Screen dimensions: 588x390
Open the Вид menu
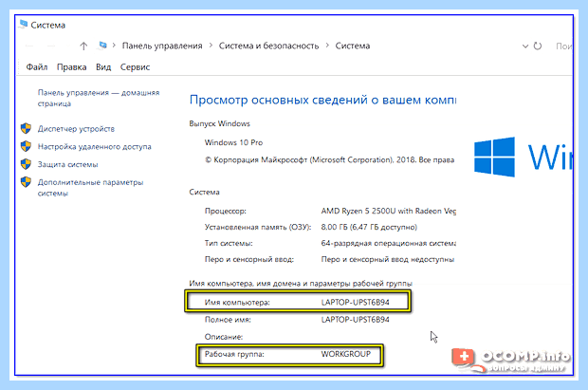(103, 66)
